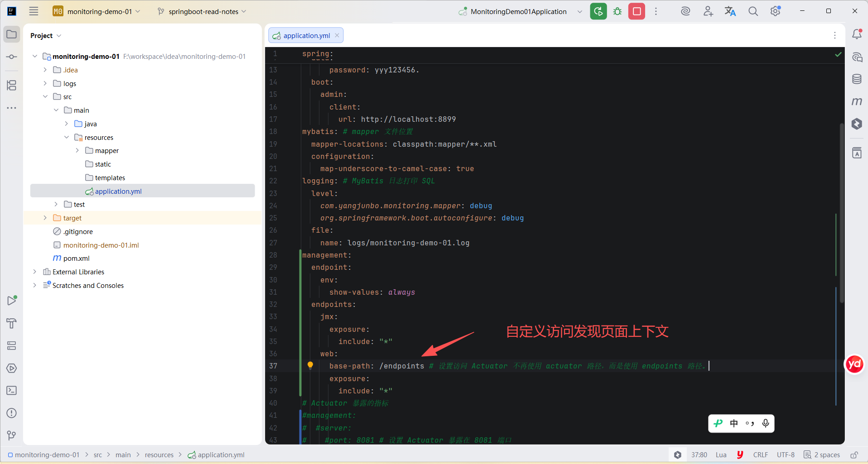Image resolution: width=868 pixels, height=464 pixels.
Task: Open run configuration MonitoringDemo01Application dropdown
Action: click(x=520, y=11)
